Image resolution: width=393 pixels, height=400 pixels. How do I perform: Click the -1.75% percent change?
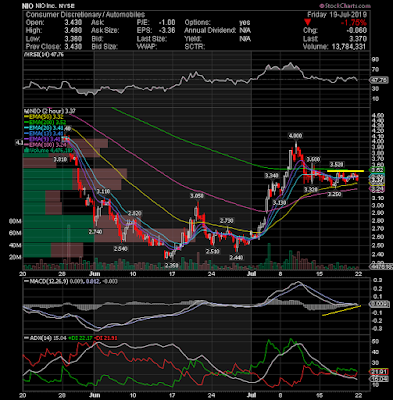pos(353,23)
